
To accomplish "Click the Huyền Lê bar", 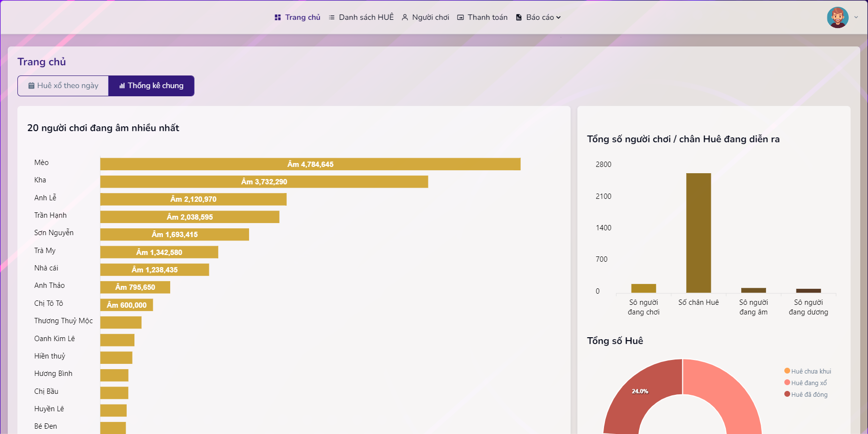I will pyautogui.click(x=113, y=410).
